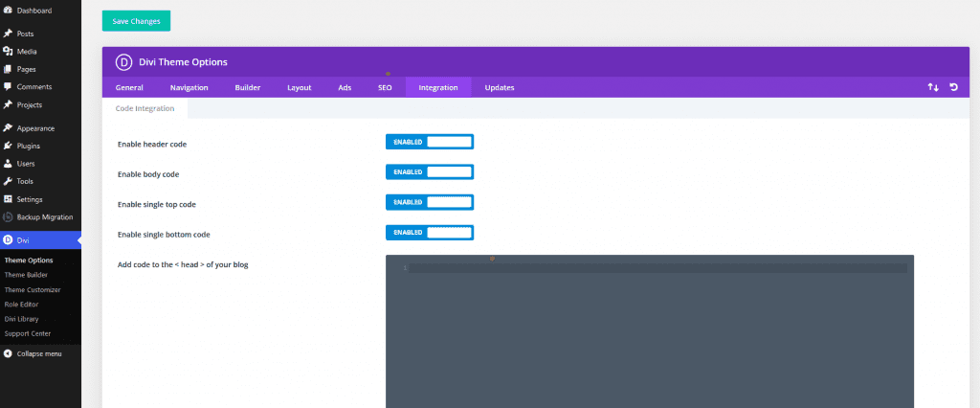Click the Settings sliders icon

coord(8,199)
